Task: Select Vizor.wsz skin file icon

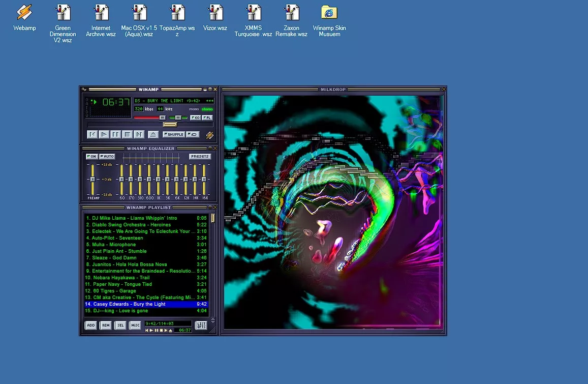Action: point(215,18)
